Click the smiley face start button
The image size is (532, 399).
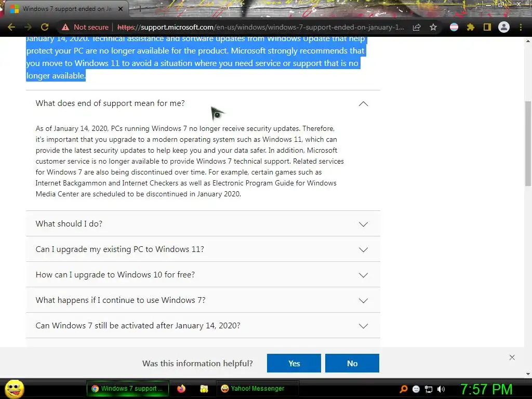coord(14,389)
